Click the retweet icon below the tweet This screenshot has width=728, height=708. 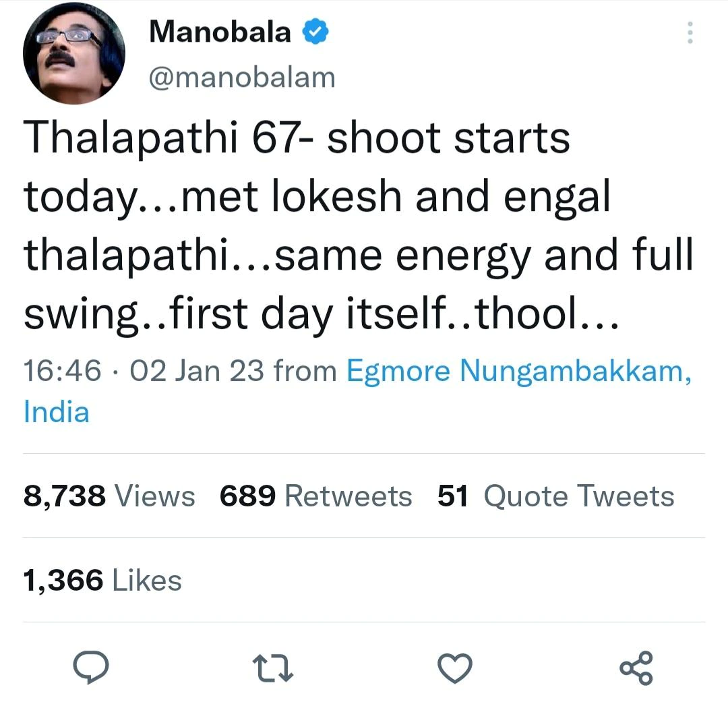point(273,668)
